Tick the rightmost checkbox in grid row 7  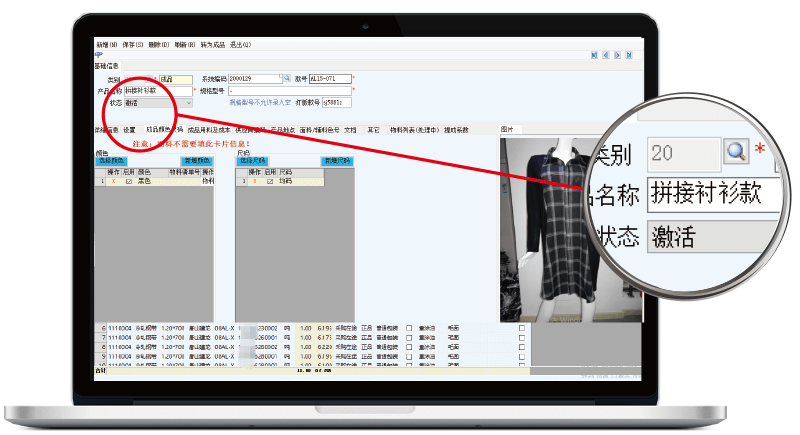[x=521, y=338]
